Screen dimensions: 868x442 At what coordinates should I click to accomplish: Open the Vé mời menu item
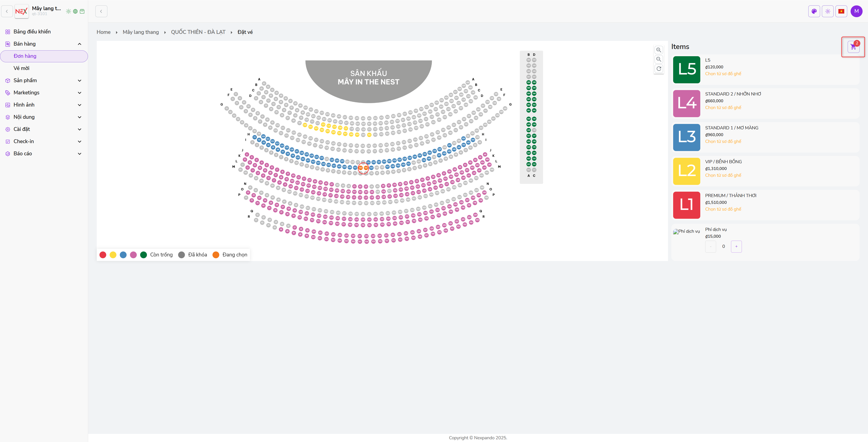point(21,68)
